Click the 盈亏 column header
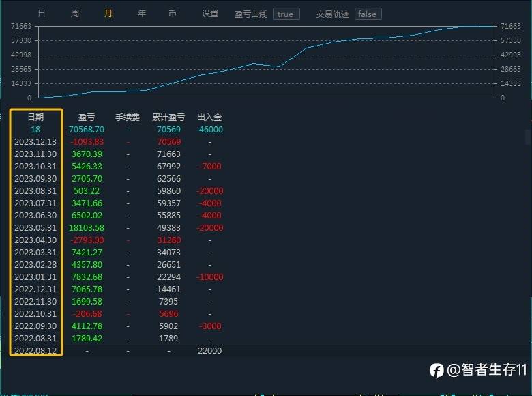Screen dimensions: 532x396 click(x=87, y=117)
